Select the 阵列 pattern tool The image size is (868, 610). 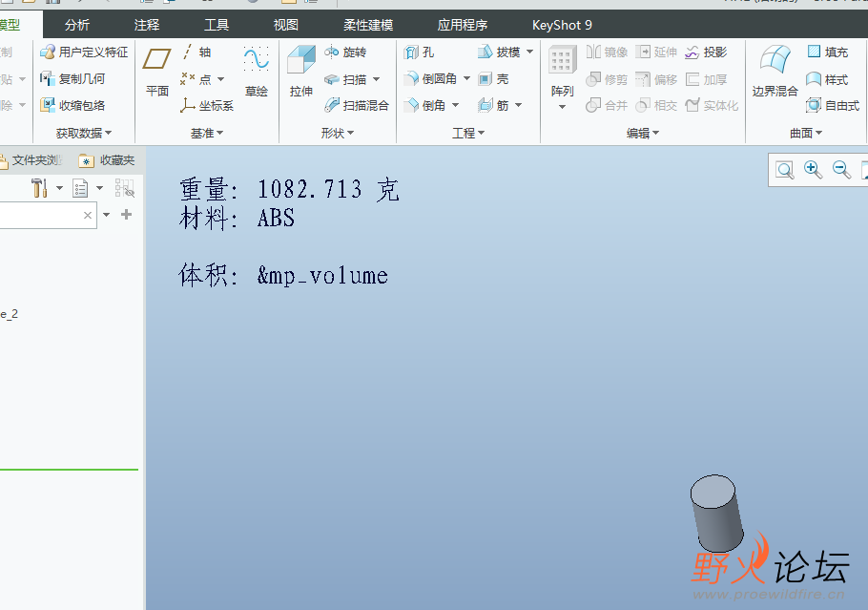coord(562,77)
